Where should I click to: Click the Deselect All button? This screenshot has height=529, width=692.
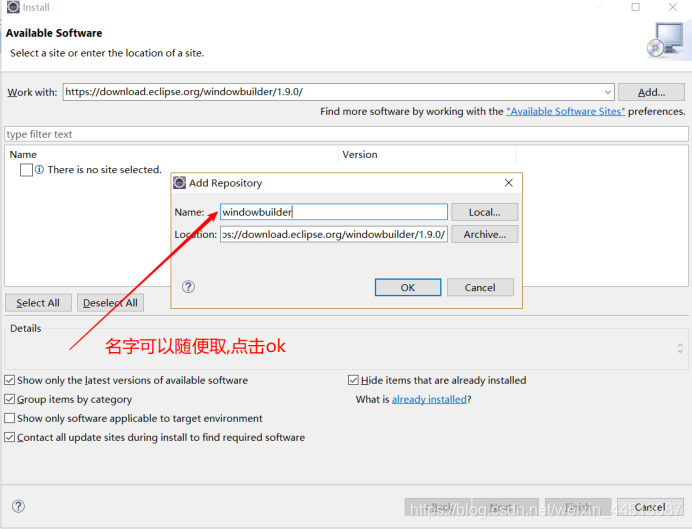pyautogui.click(x=110, y=303)
